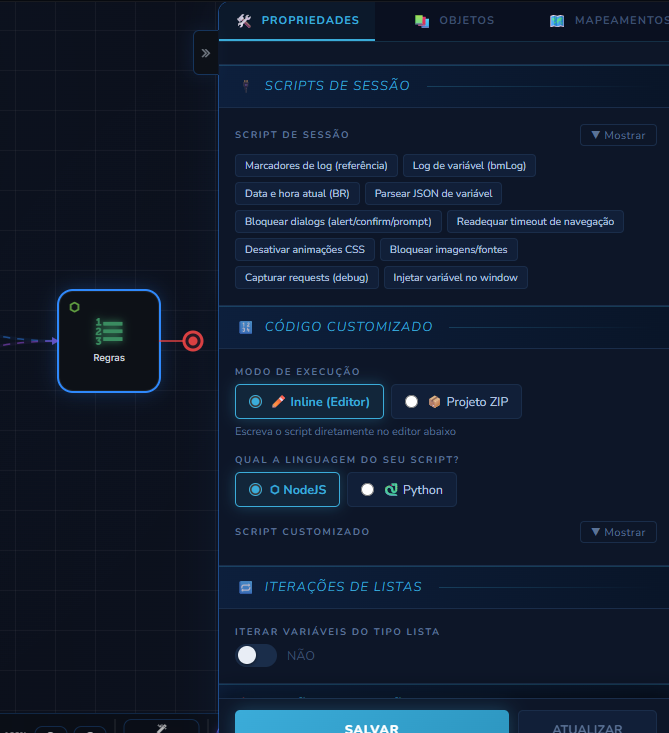Open the Mapeamentos tab
This screenshot has width=669, height=733.
(x=610, y=21)
